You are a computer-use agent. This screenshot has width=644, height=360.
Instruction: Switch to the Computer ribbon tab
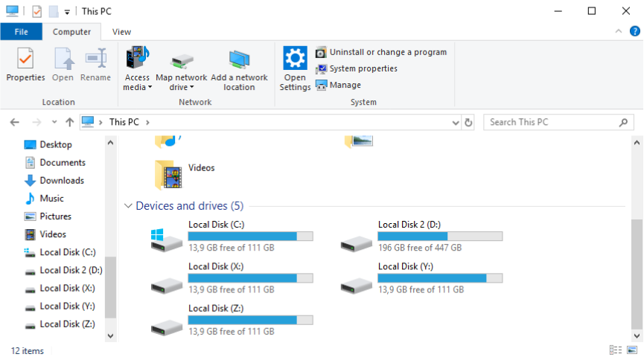[x=71, y=31]
